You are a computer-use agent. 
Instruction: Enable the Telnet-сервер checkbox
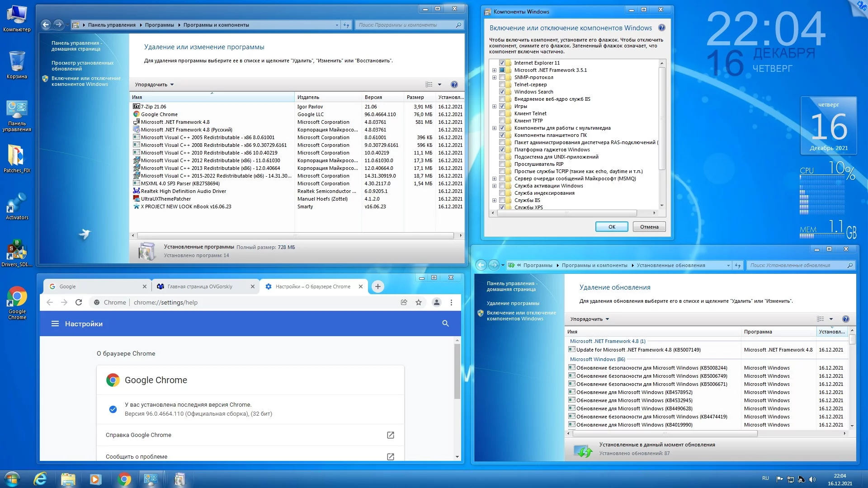pos(502,84)
